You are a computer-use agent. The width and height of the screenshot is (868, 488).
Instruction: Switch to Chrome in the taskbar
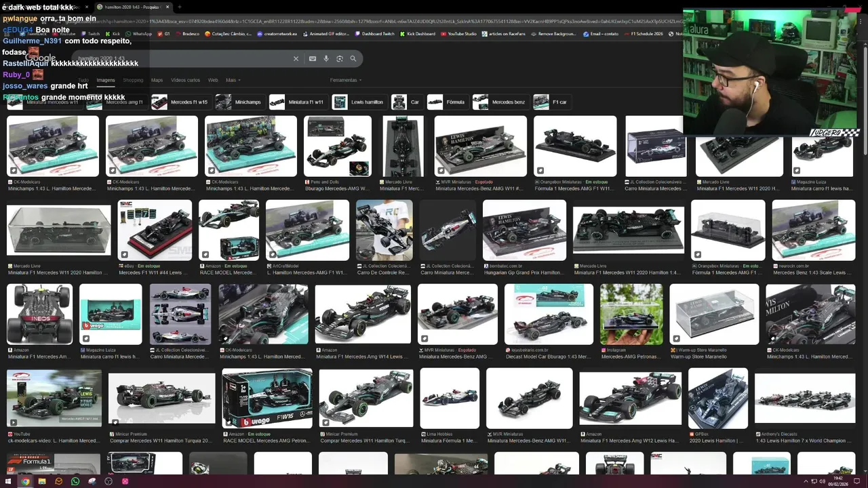click(25, 481)
